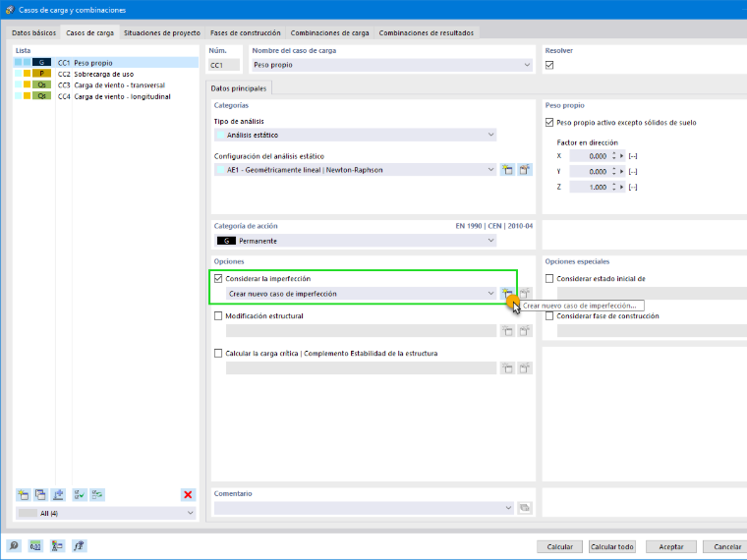Open X factor arrow menu
747x560 pixels.
pyautogui.click(x=622, y=156)
